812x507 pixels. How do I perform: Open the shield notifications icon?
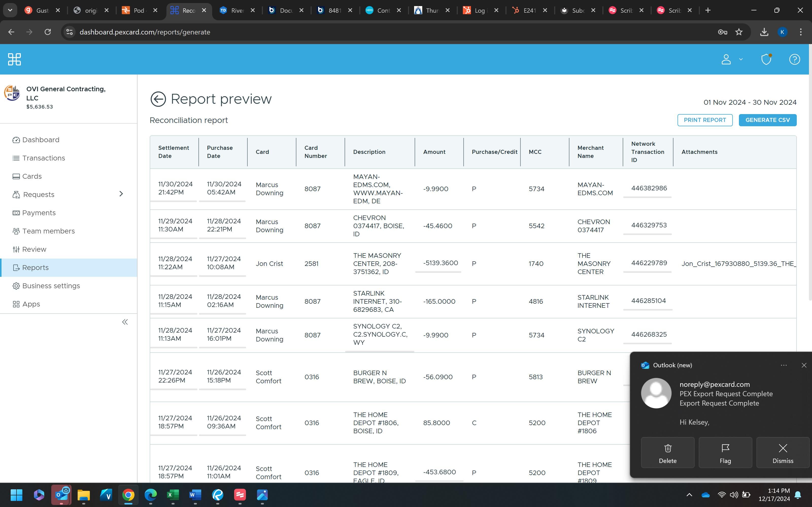[x=766, y=59]
